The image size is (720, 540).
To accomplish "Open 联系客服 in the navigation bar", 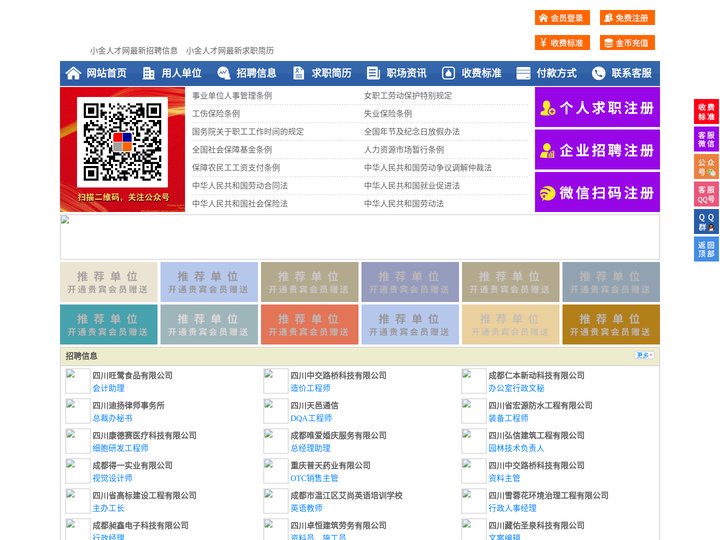I will tap(631, 73).
